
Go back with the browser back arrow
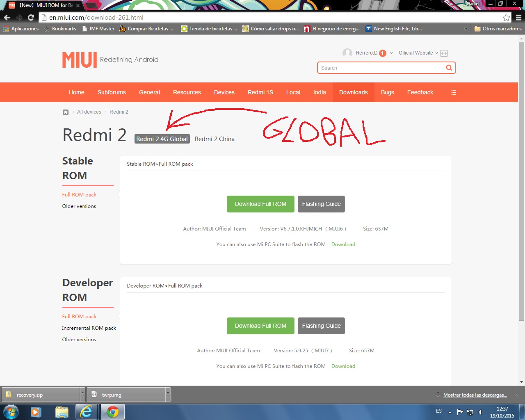pos(7,18)
